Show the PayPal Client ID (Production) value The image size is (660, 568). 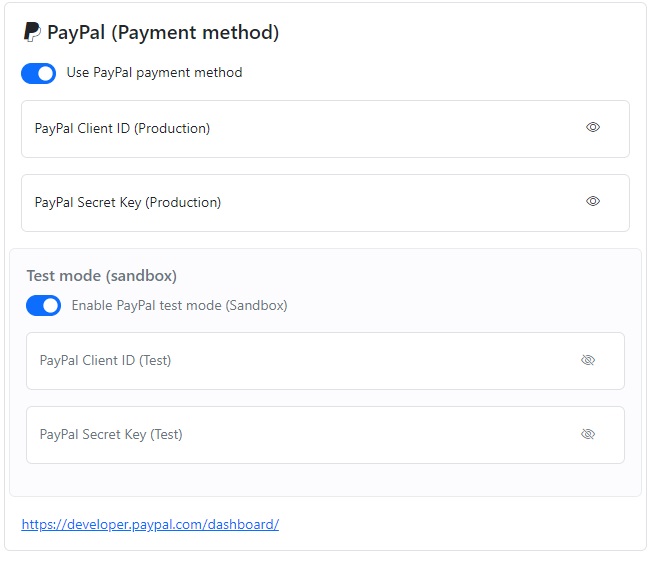point(593,128)
